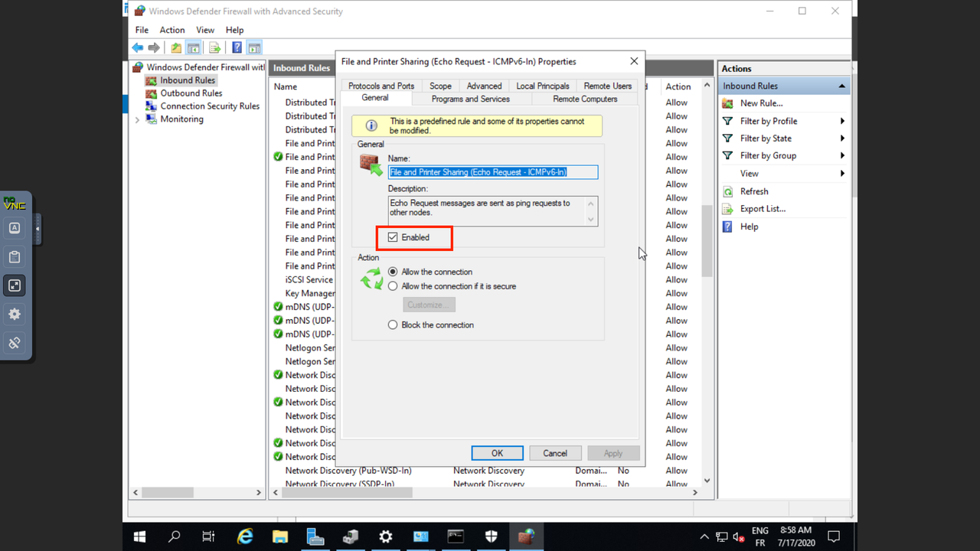Show hidden icons chevron in system tray
This screenshot has height=551, width=980.
(704, 536)
